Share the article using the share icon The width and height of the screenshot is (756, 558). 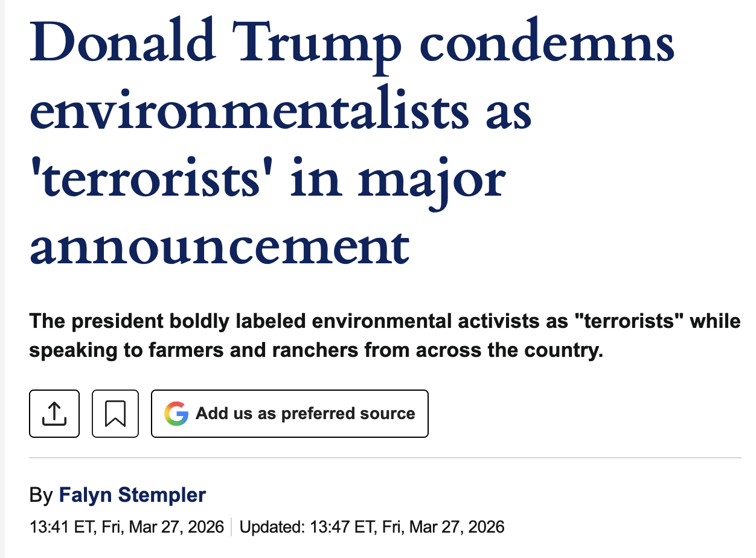click(x=54, y=414)
